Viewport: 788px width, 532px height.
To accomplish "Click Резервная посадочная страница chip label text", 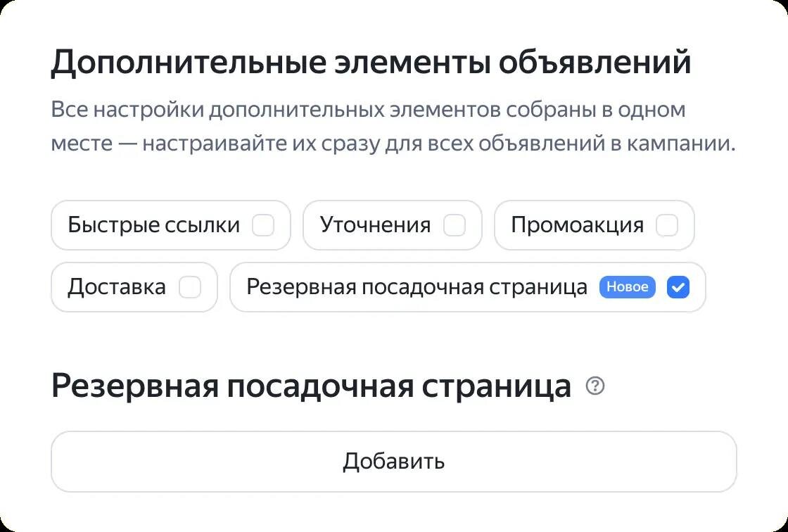I will coord(417,287).
